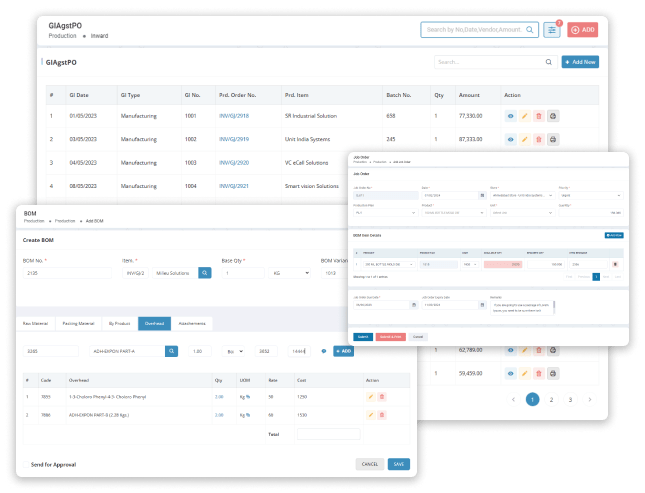The height and width of the screenshot is (493, 645).
Task: Open the Product dropdown in Job Order
Action: point(454,213)
